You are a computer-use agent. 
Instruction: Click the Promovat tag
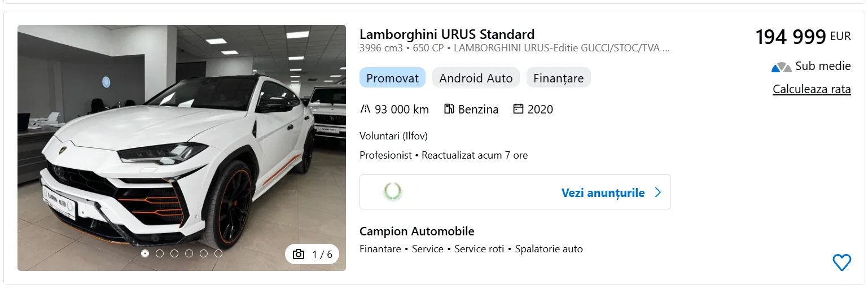[x=393, y=78]
